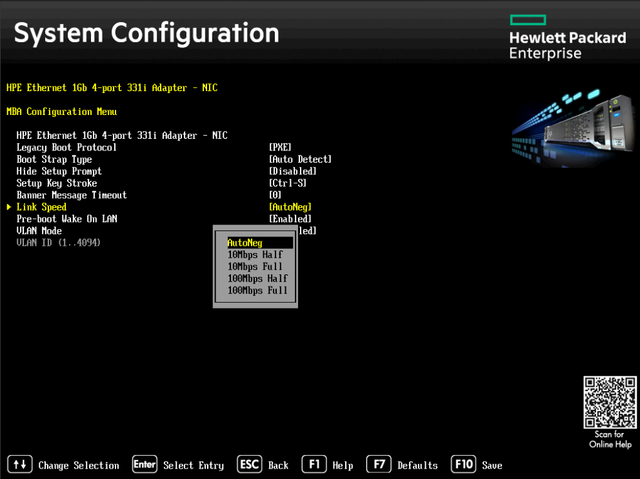This screenshot has width=640, height=479.
Task: Select the Banner Message Timeout row label
Action: (x=72, y=195)
